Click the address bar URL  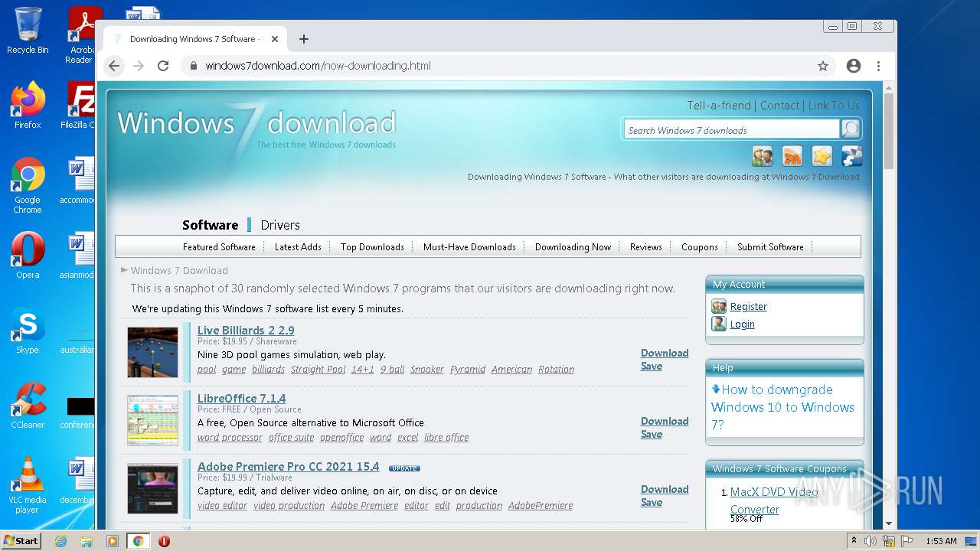tap(318, 66)
